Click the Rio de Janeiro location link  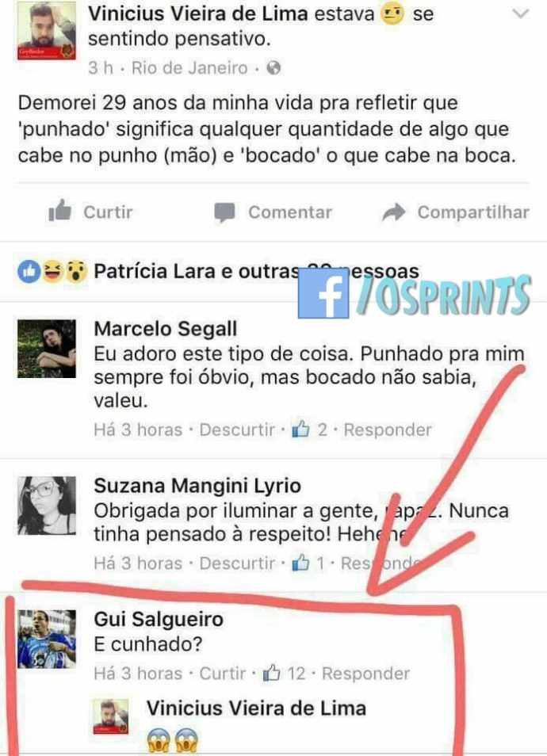tap(189, 68)
